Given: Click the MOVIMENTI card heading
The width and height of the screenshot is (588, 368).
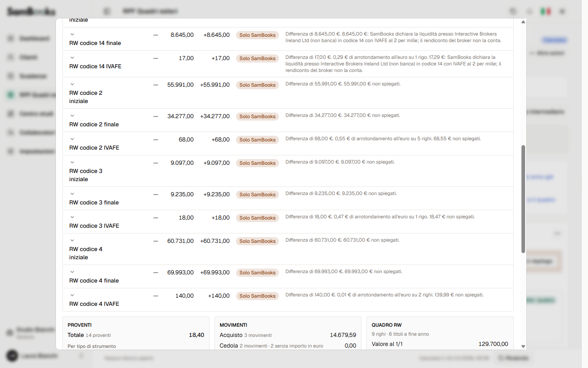Looking at the screenshot, I should (x=234, y=325).
